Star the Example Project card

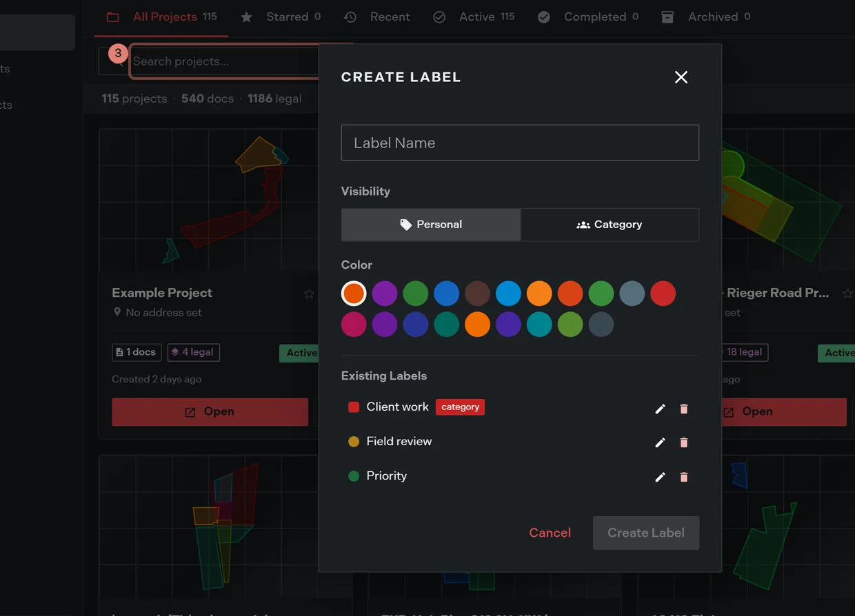click(x=309, y=294)
